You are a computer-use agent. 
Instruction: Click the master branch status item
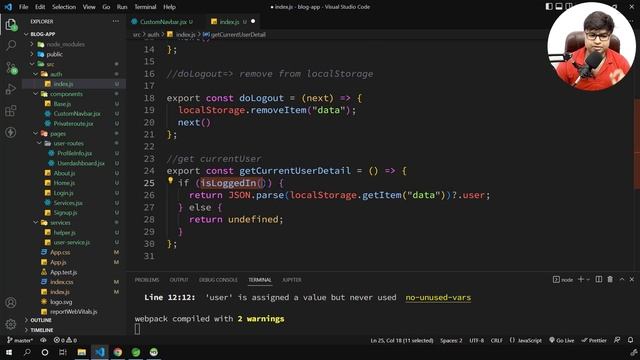tap(20, 340)
